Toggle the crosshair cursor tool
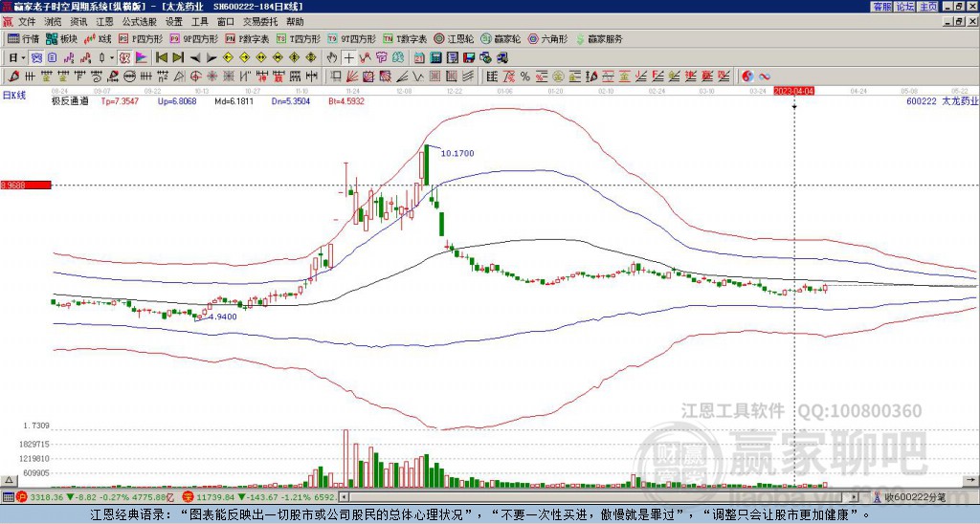980x524 pixels. pos(348,57)
